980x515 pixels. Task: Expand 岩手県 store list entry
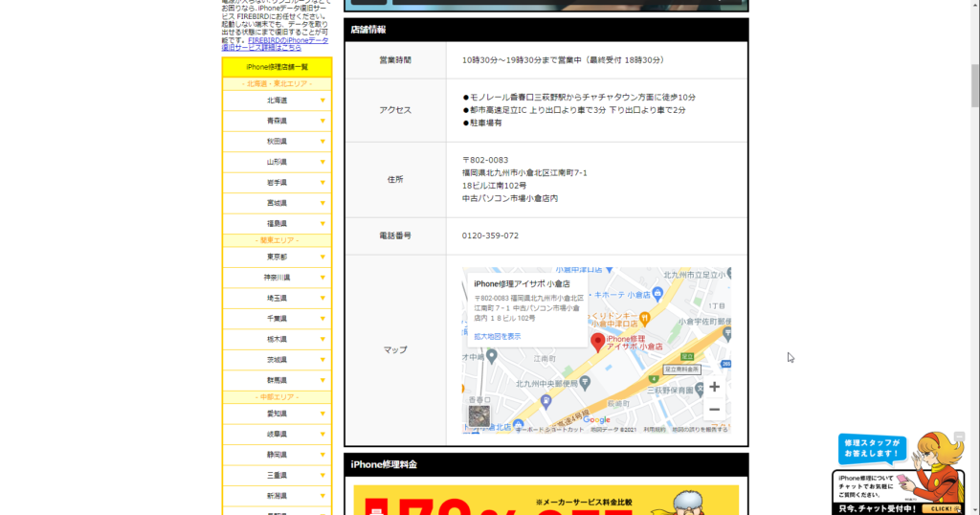(277, 183)
